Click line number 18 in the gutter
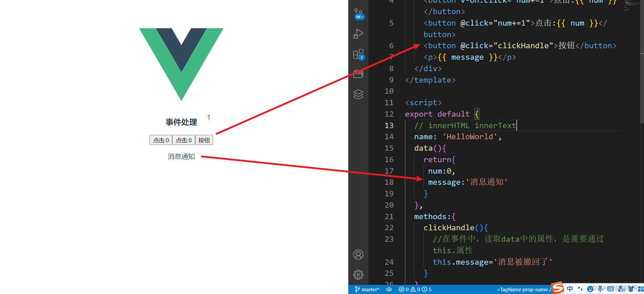 (x=389, y=182)
